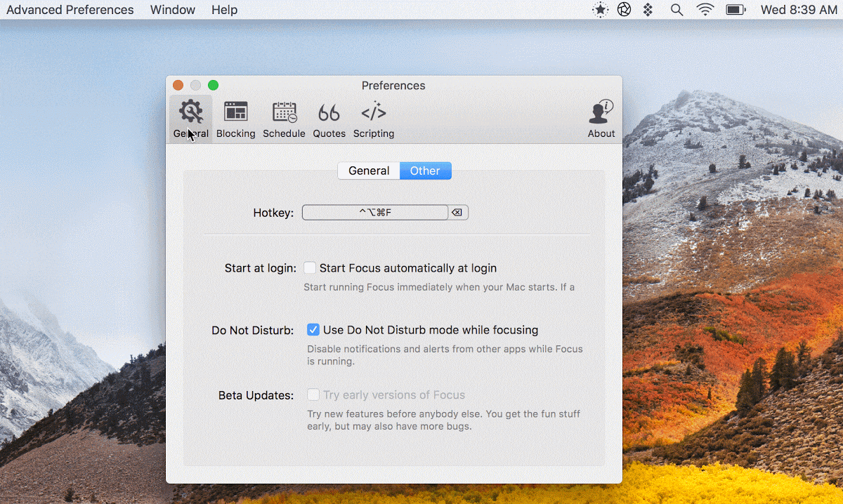The width and height of the screenshot is (843, 504).
Task: Click the Start at login: label
Action: coord(261,267)
